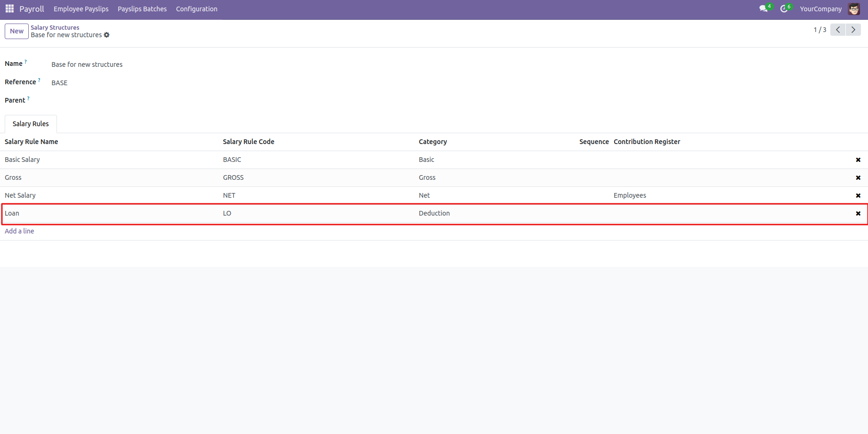This screenshot has width=868, height=434.
Task: Open the Payslips Batches menu
Action: click(142, 9)
